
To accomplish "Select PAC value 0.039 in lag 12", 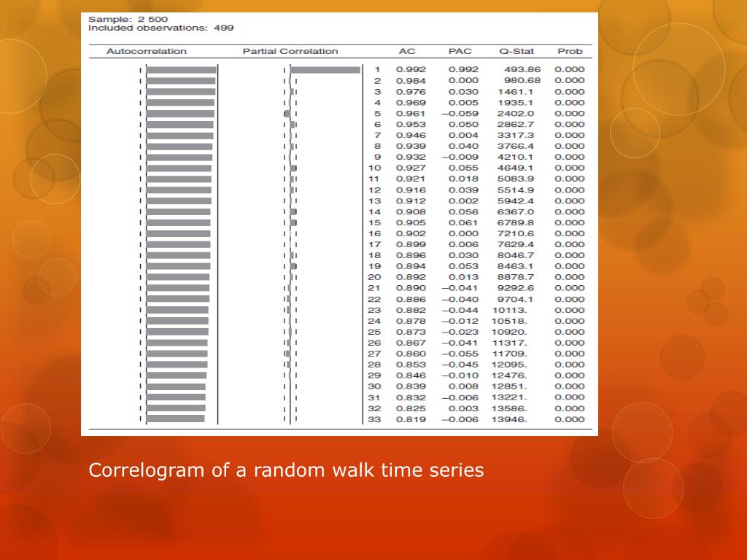I will (x=463, y=190).
